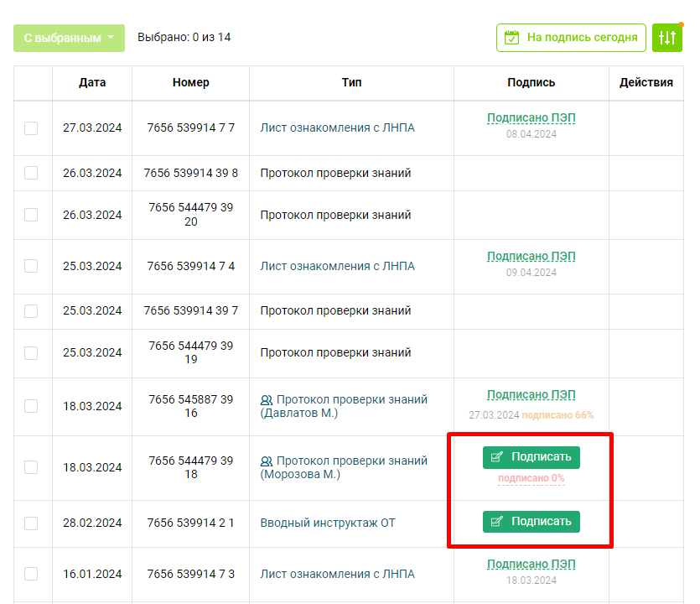Image resolution: width=700 pixels, height=604 pixels.
Task: Open Вводный инструктаж ОТ document link
Action: (x=328, y=523)
